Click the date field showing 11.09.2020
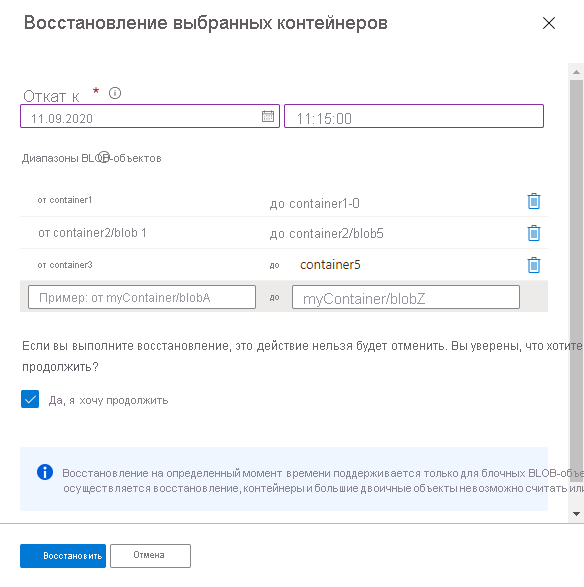The width and height of the screenshot is (584, 587). tap(150, 116)
